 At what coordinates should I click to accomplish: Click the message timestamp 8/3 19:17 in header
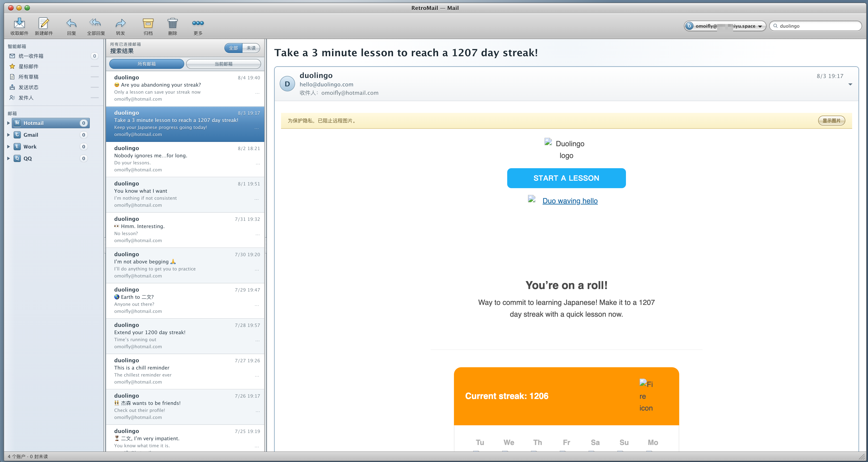pyautogui.click(x=830, y=76)
